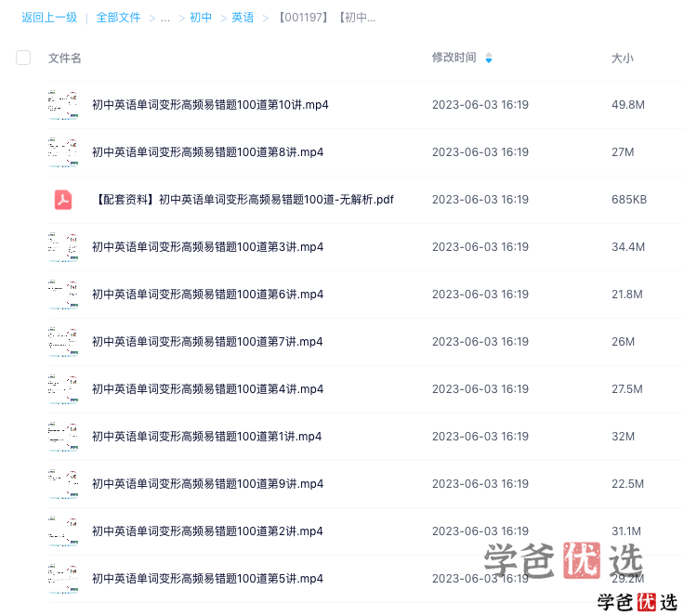Click the modified date of 第1讲.mp4
The image size is (684, 616).
tap(480, 437)
